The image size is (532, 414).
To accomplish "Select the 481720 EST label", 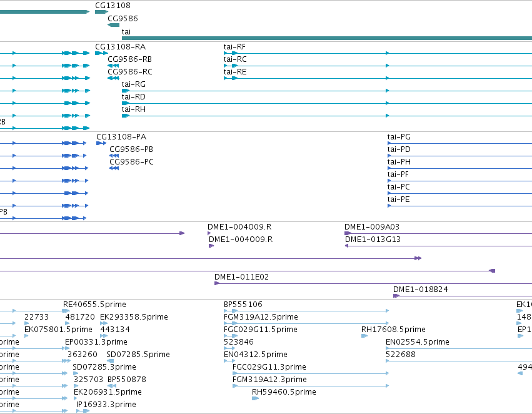I will tap(80, 317).
